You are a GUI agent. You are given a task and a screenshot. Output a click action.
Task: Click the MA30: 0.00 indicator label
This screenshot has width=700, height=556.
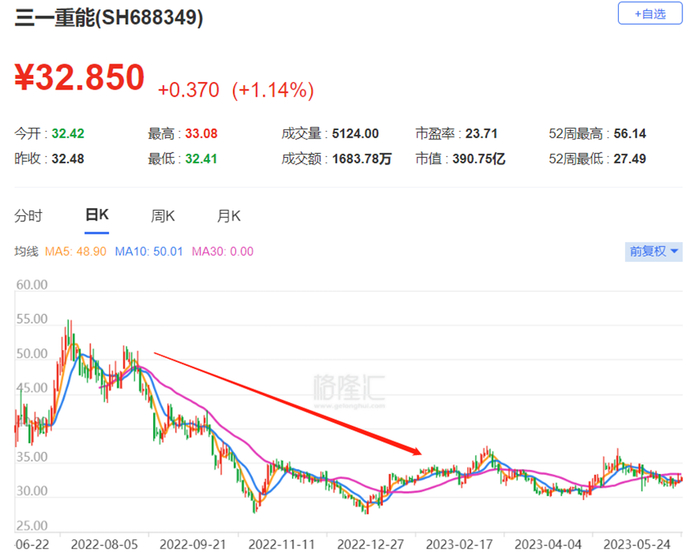(x=223, y=251)
